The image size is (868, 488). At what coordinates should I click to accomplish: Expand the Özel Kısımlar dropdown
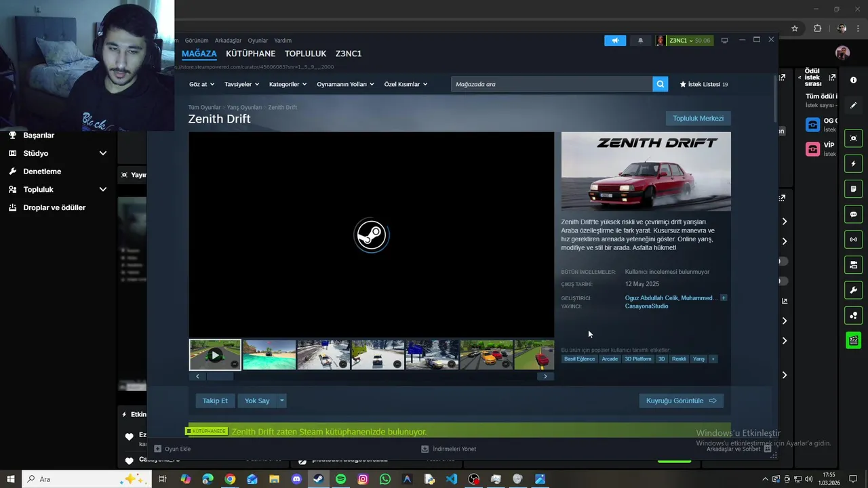click(406, 84)
